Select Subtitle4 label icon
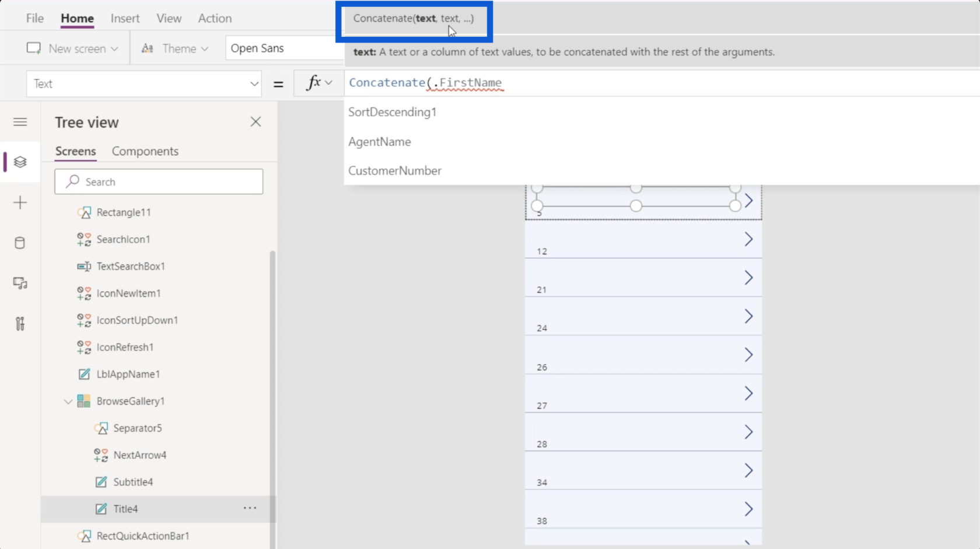 coord(101,482)
